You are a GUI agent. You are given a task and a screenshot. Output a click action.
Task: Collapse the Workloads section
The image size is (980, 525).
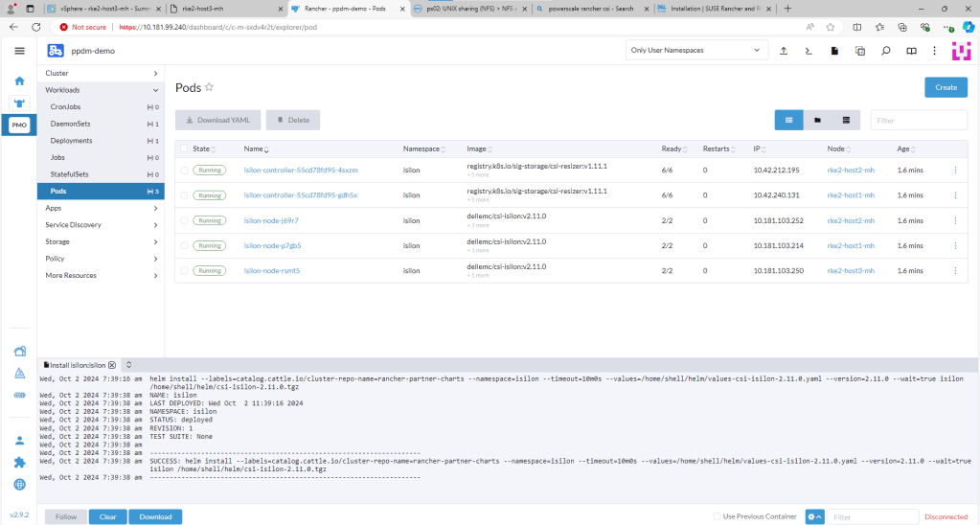tap(101, 90)
